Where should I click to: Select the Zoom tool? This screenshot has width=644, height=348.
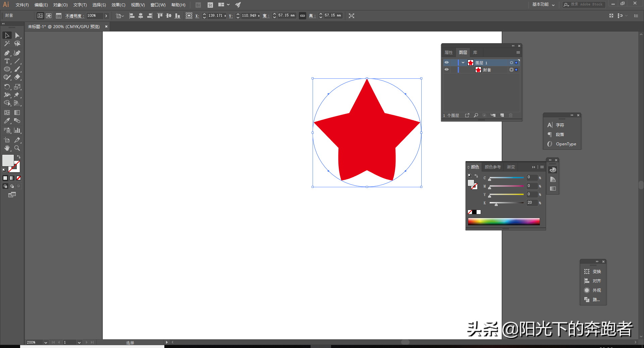coord(17,148)
